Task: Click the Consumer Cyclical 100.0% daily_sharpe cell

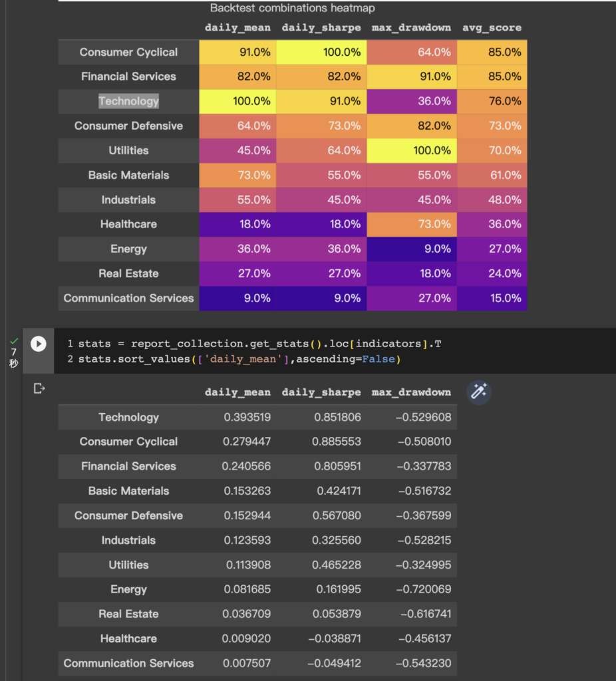Action: (321, 52)
